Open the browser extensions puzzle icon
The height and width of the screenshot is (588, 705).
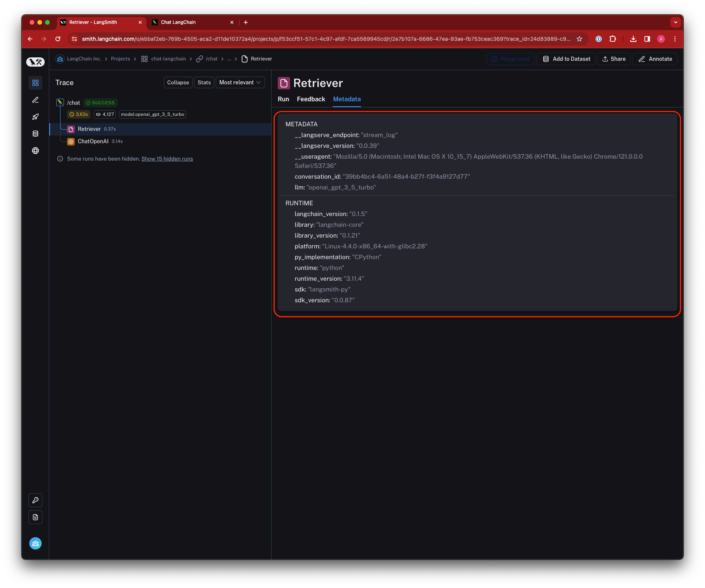tap(613, 39)
